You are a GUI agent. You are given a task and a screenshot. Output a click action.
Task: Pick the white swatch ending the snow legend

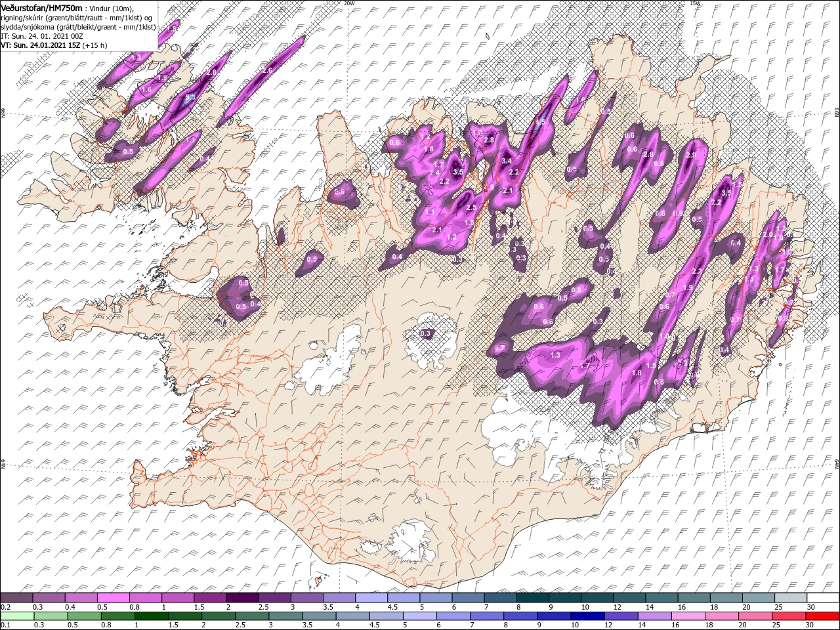(x=822, y=598)
